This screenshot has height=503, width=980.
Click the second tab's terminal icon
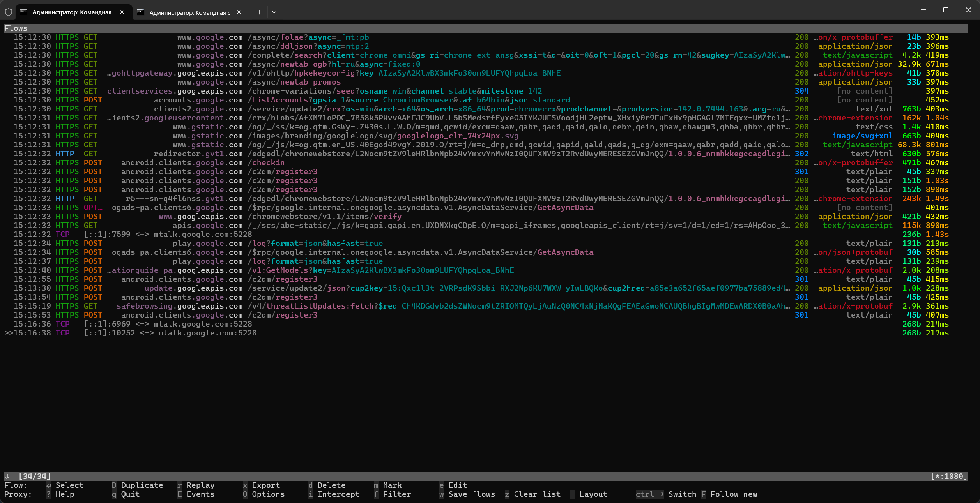point(141,12)
